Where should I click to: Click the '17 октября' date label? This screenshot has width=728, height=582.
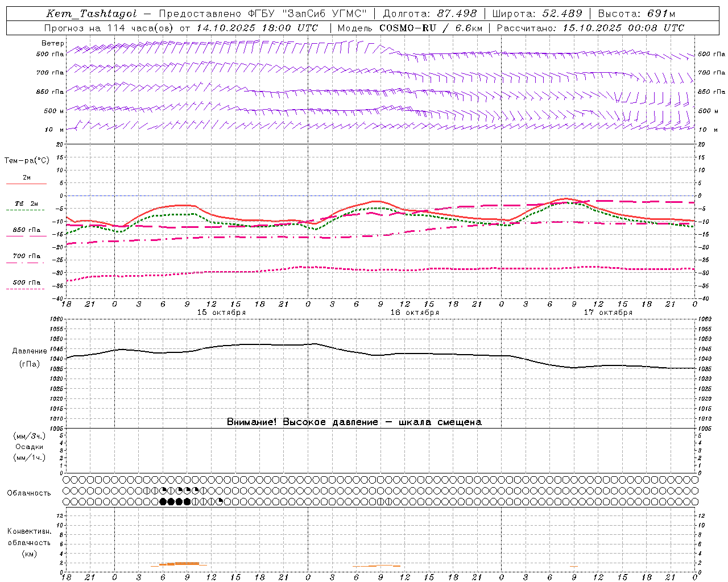click(608, 313)
